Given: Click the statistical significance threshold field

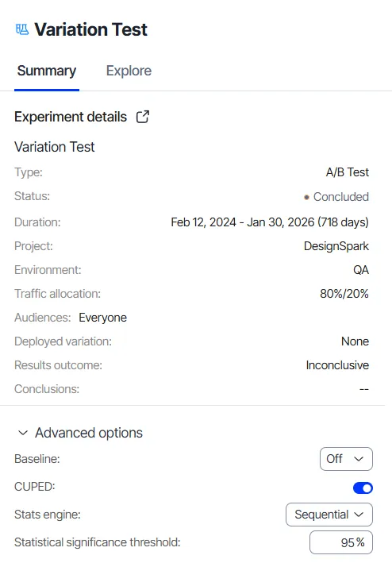Looking at the screenshot, I should tap(341, 542).
